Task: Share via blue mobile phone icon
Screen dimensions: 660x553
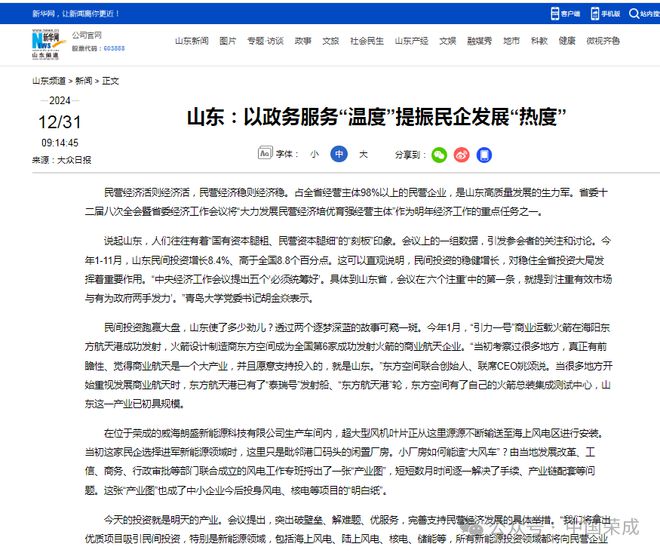Action: coord(484,155)
